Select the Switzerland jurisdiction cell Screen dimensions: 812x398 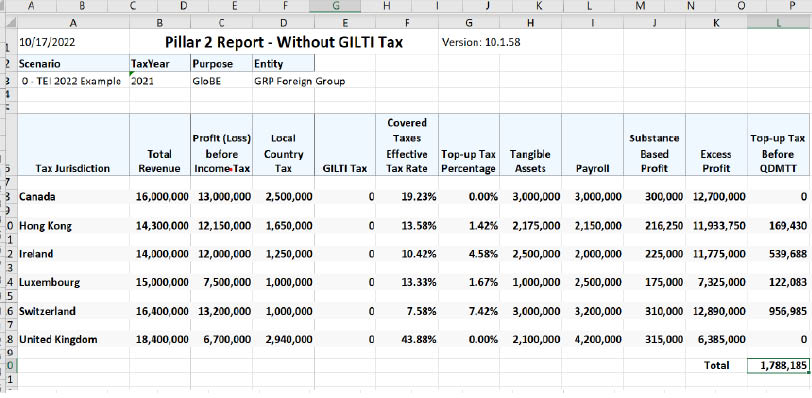(x=74, y=311)
